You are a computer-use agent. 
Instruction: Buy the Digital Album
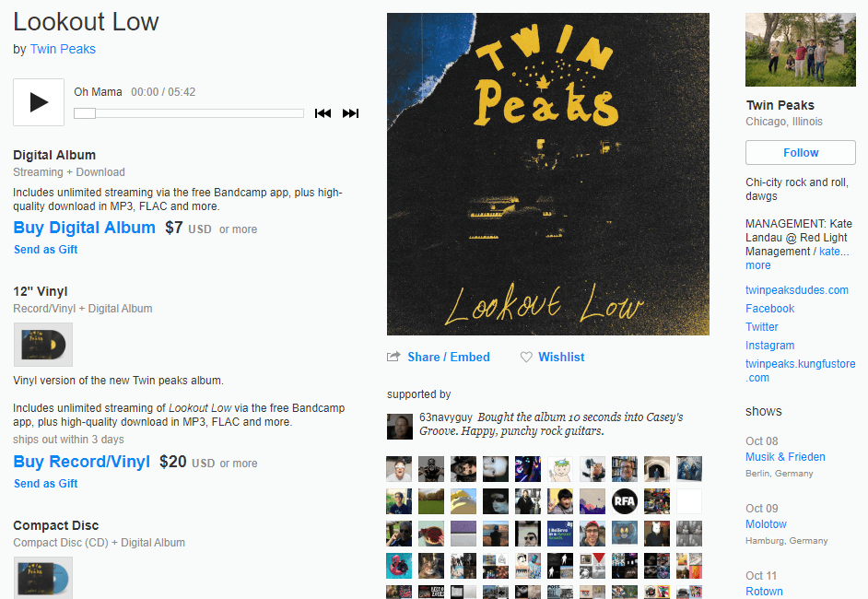[84, 228]
